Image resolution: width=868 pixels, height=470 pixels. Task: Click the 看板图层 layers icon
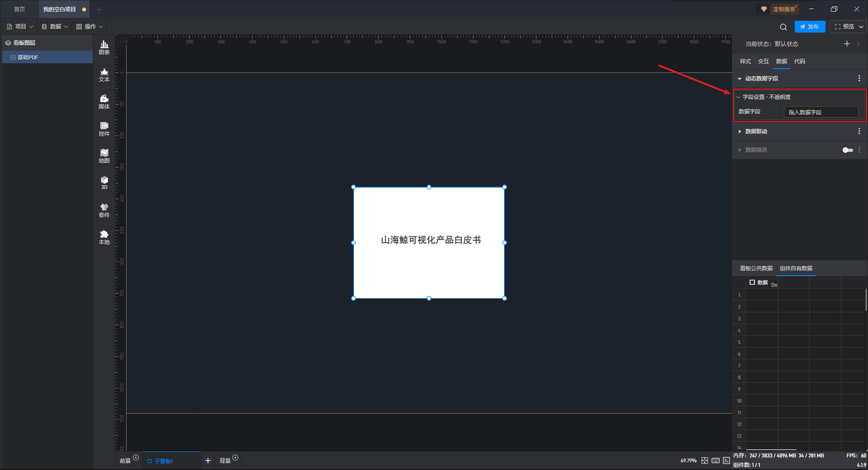point(8,43)
